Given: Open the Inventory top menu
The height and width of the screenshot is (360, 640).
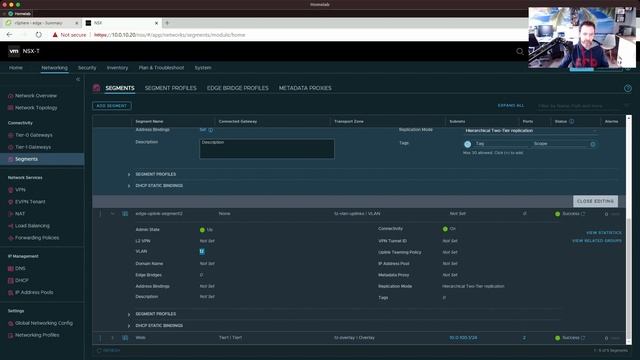Looking at the screenshot, I should pyautogui.click(x=117, y=68).
